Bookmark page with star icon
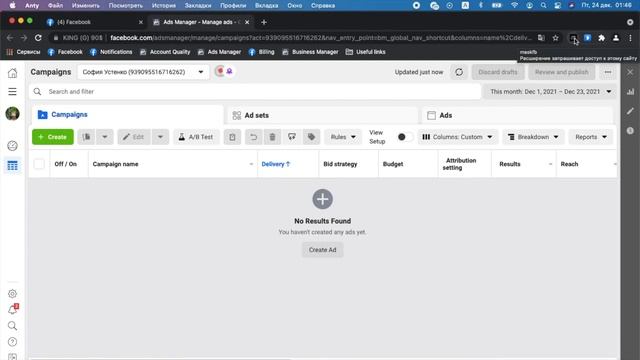The width and height of the screenshot is (640, 360). [x=556, y=38]
